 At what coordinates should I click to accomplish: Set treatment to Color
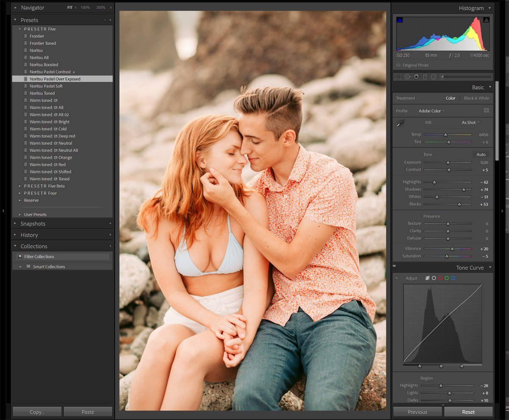point(450,98)
